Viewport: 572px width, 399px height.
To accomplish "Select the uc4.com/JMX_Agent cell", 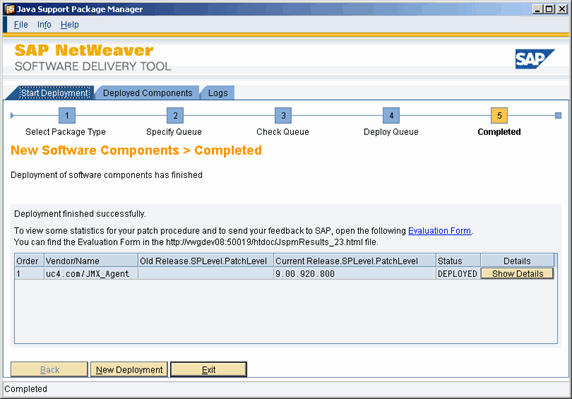I will (x=91, y=274).
